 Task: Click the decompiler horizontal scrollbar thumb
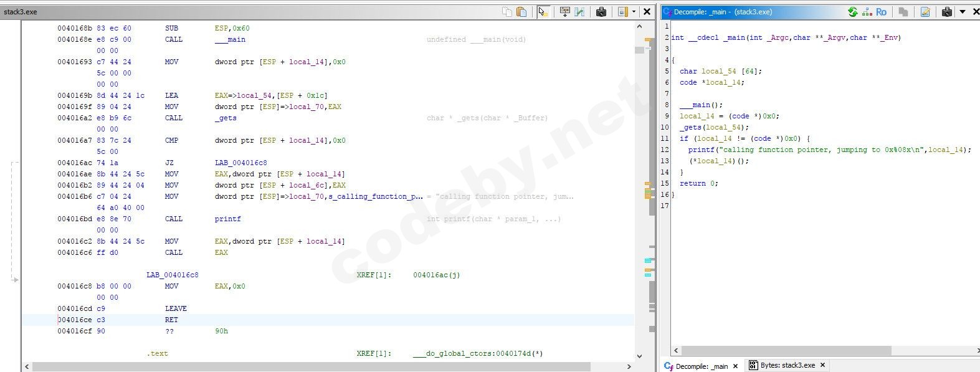(x=786, y=351)
